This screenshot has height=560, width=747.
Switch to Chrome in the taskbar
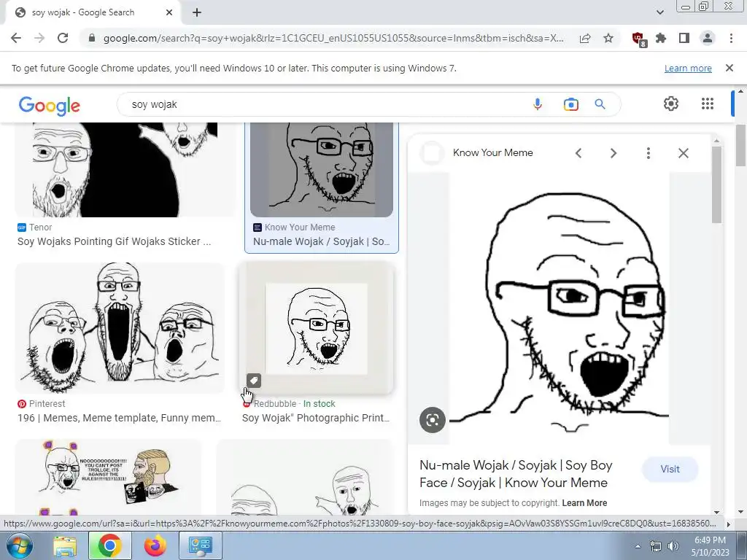(109, 545)
